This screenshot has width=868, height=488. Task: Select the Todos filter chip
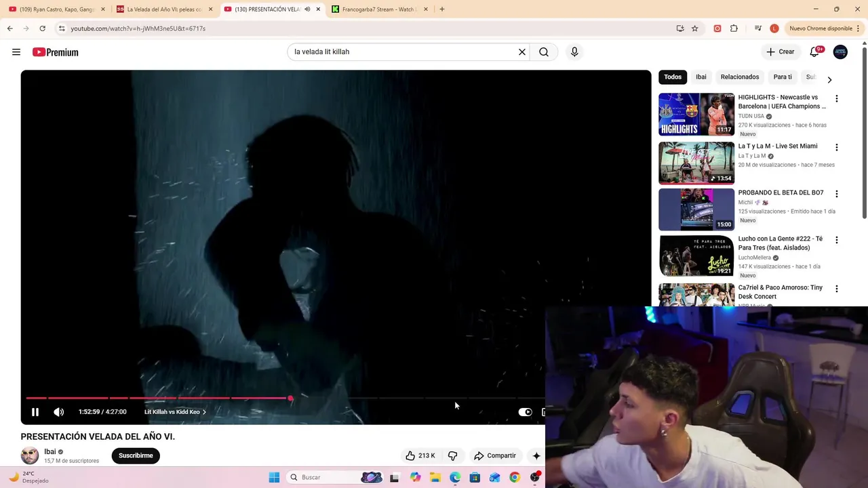click(x=673, y=77)
